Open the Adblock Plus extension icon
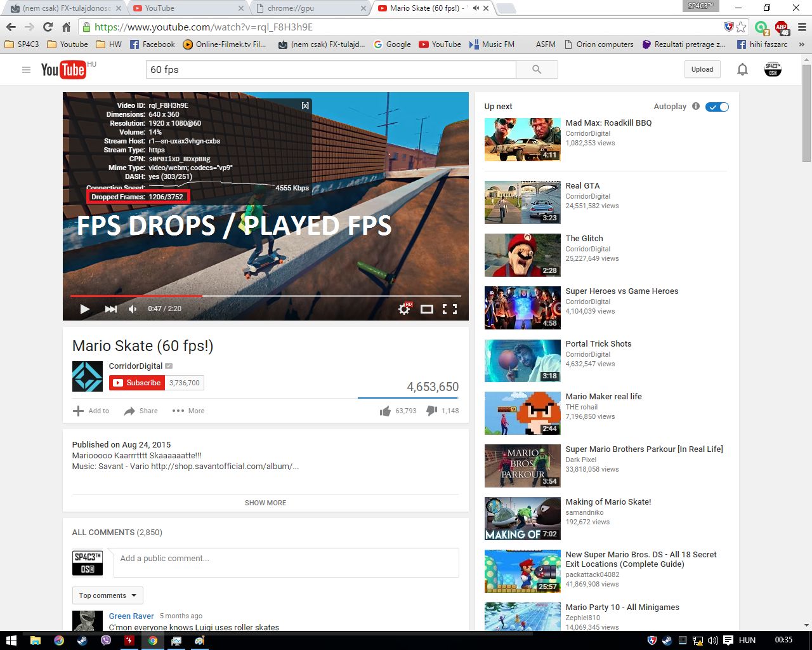The width and height of the screenshot is (812, 650). (781, 27)
